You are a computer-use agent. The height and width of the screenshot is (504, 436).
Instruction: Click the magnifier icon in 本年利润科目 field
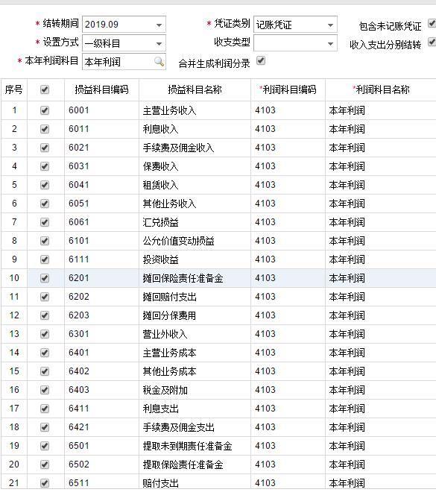coord(159,62)
